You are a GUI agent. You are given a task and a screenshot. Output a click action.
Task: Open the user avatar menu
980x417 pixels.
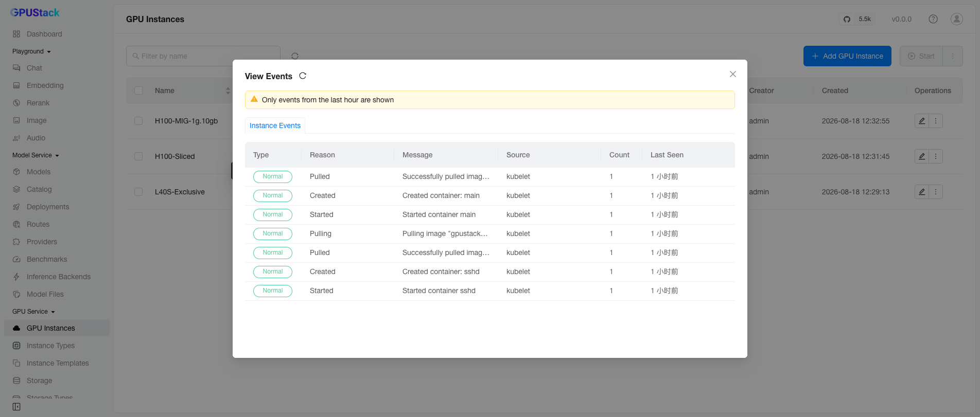pyautogui.click(x=957, y=19)
